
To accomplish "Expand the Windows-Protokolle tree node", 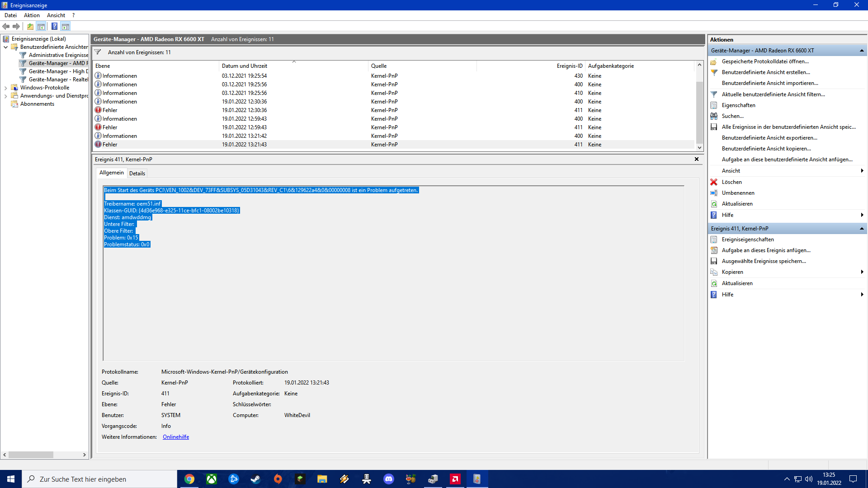I will click(x=5, y=88).
